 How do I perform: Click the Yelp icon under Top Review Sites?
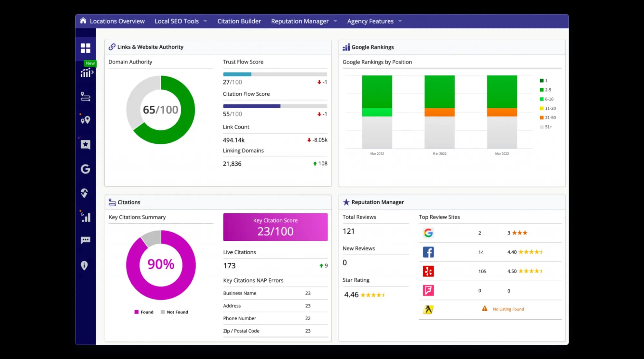[x=428, y=271]
